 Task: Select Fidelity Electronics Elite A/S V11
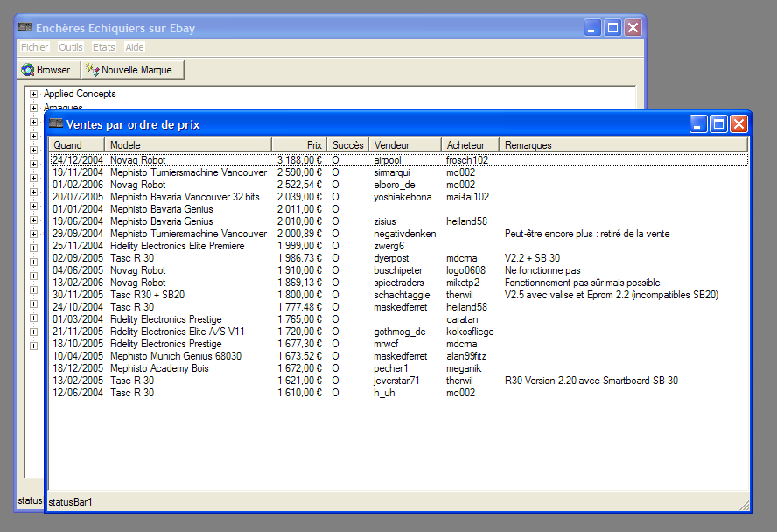tap(178, 332)
